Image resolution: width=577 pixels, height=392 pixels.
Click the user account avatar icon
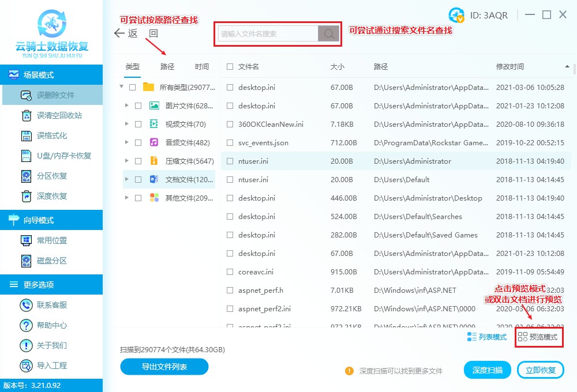click(x=456, y=15)
